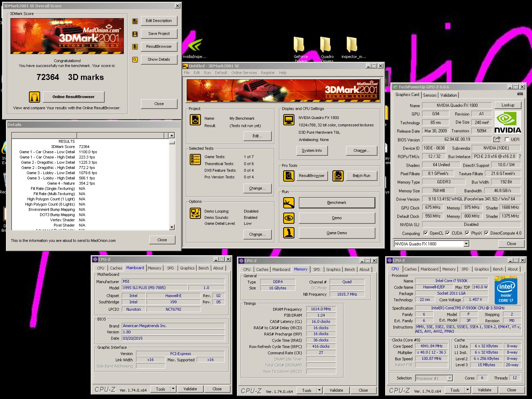Switch to the Validation tab in GPU-Z

(449, 95)
